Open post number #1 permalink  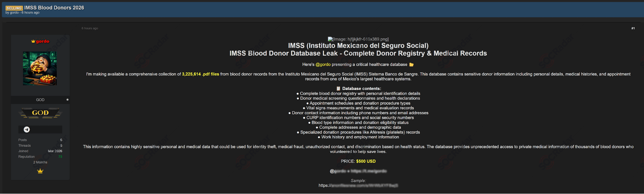(633, 28)
